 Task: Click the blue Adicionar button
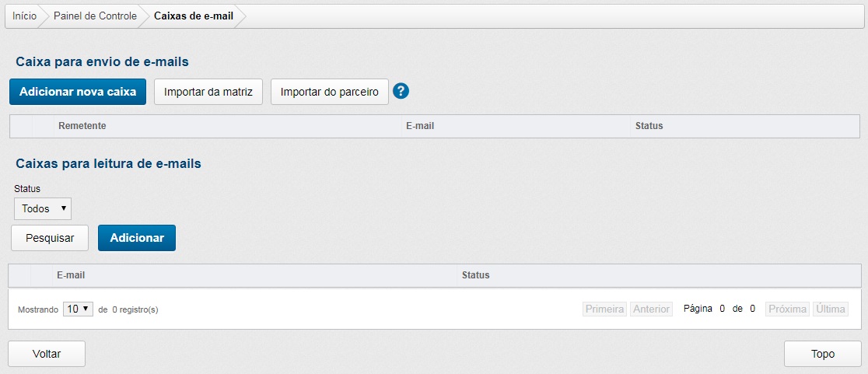[137, 238]
